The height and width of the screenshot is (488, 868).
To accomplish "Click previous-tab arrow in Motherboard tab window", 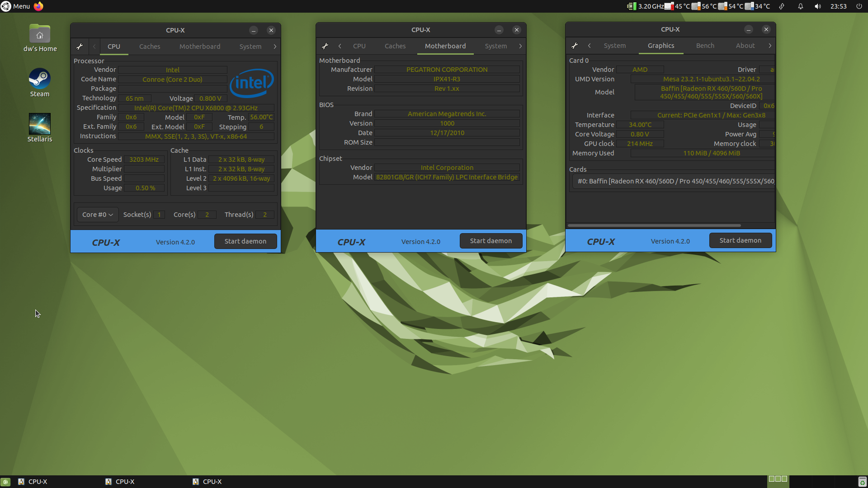I will pos(340,46).
